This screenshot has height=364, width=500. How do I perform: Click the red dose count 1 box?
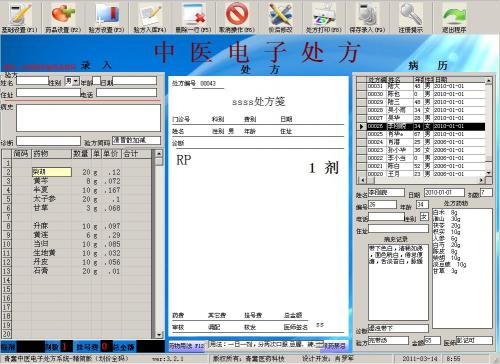[67, 347]
